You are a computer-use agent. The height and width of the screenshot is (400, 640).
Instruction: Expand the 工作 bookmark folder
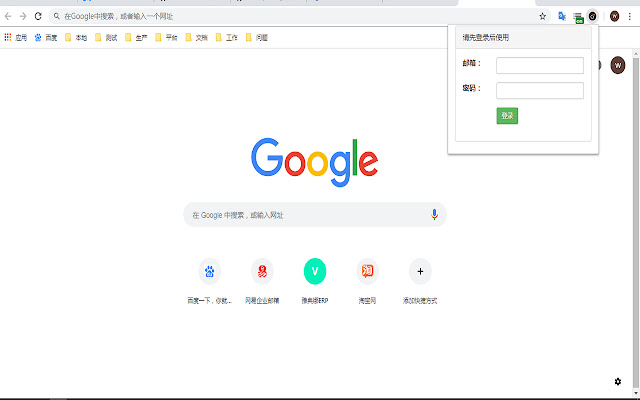click(227, 38)
